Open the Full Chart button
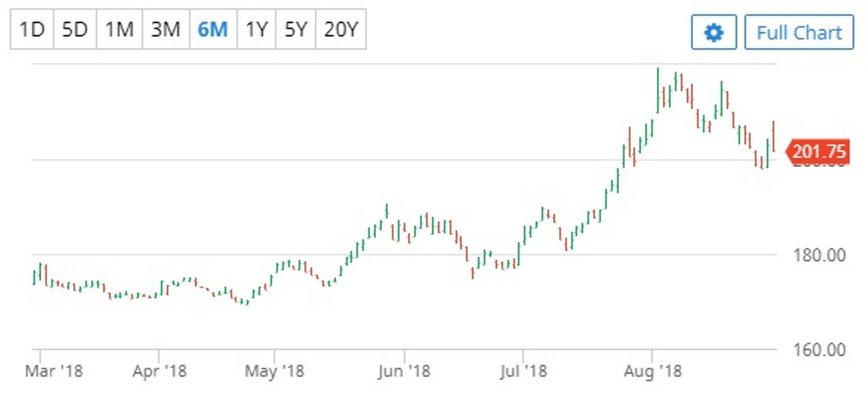The height and width of the screenshot is (410, 868). click(799, 33)
